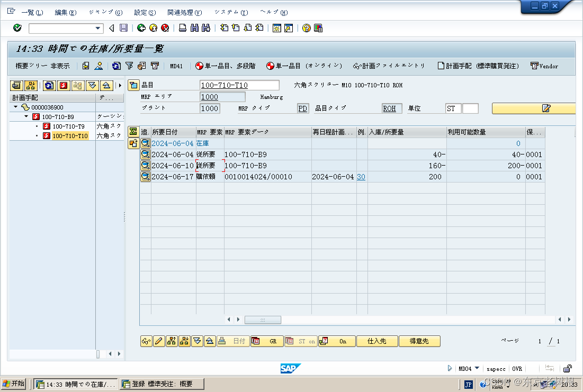Open the 設定 menu
Image resolution: width=583 pixels, height=392 pixels.
[145, 12]
